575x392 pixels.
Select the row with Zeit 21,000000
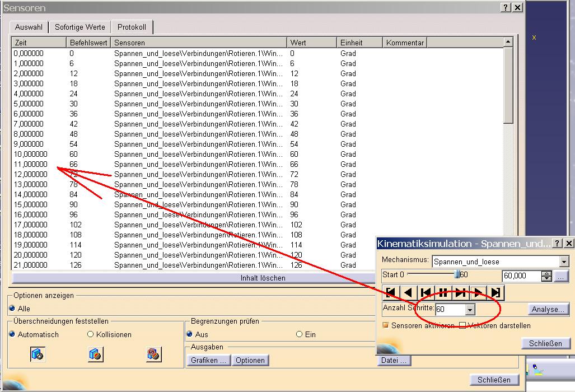pyautogui.click(x=258, y=265)
